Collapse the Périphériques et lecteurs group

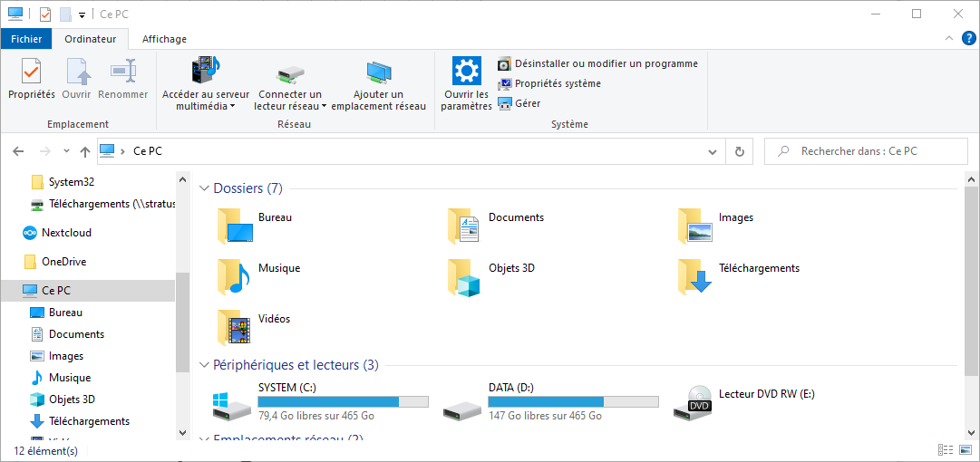tap(204, 365)
